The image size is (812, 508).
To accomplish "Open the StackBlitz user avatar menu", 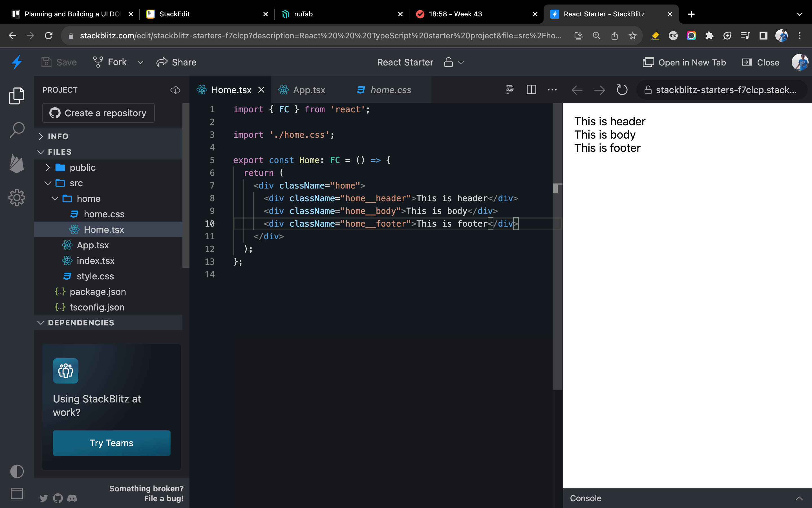I will click(x=800, y=62).
